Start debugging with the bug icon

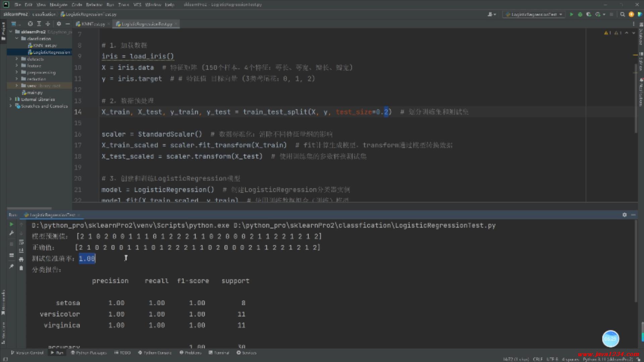[x=580, y=14]
